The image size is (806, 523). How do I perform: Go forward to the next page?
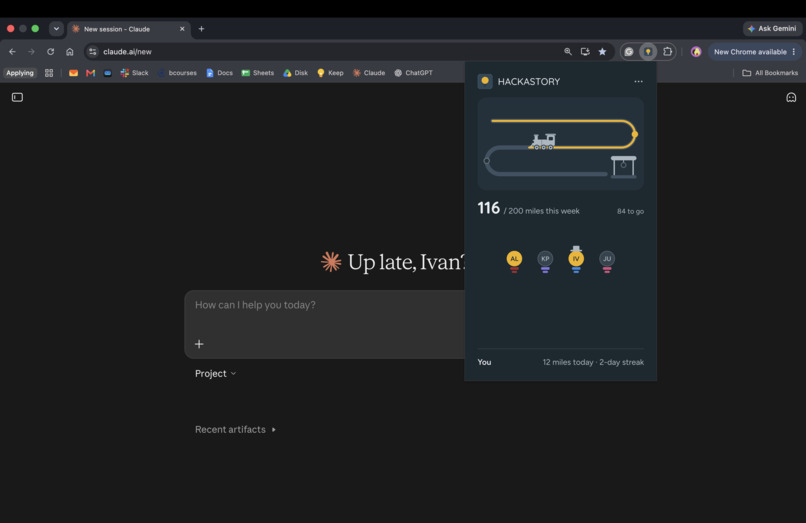(31, 51)
